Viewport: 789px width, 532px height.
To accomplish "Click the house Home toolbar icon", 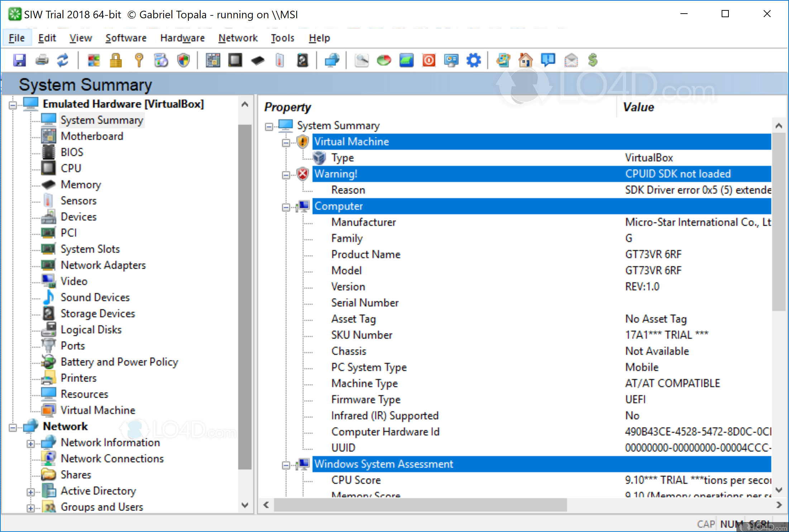I will tap(526, 60).
